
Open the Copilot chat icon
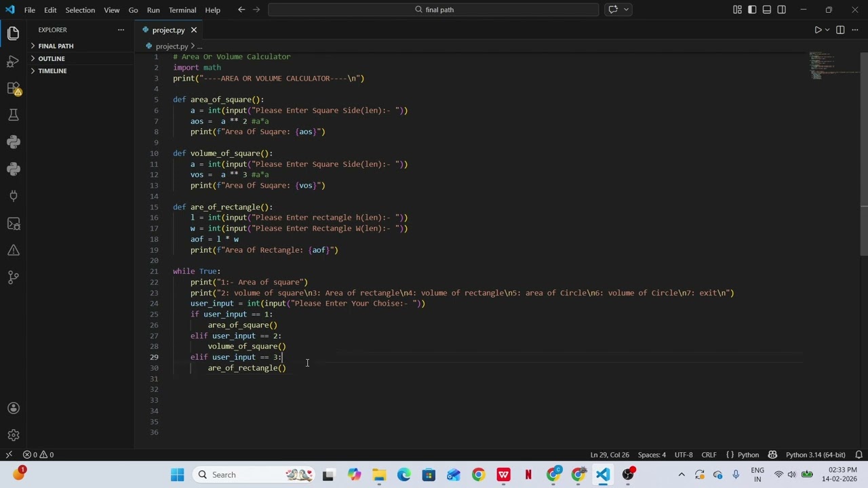click(x=613, y=9)
